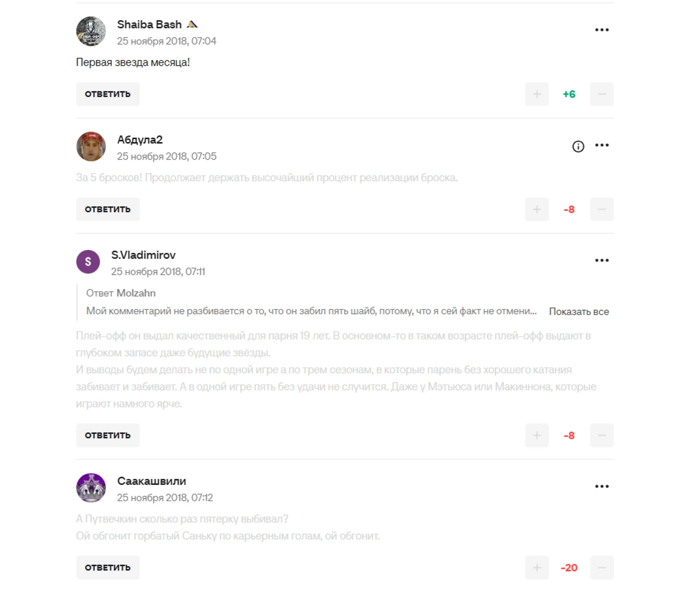
Task: Reply to Саакашвили comment
Action: [108, 567]
